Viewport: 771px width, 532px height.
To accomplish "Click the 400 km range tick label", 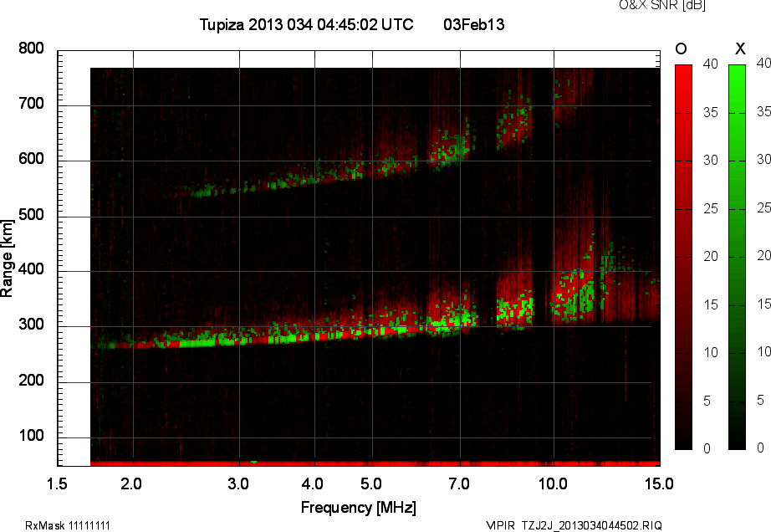I will (32, 269).
